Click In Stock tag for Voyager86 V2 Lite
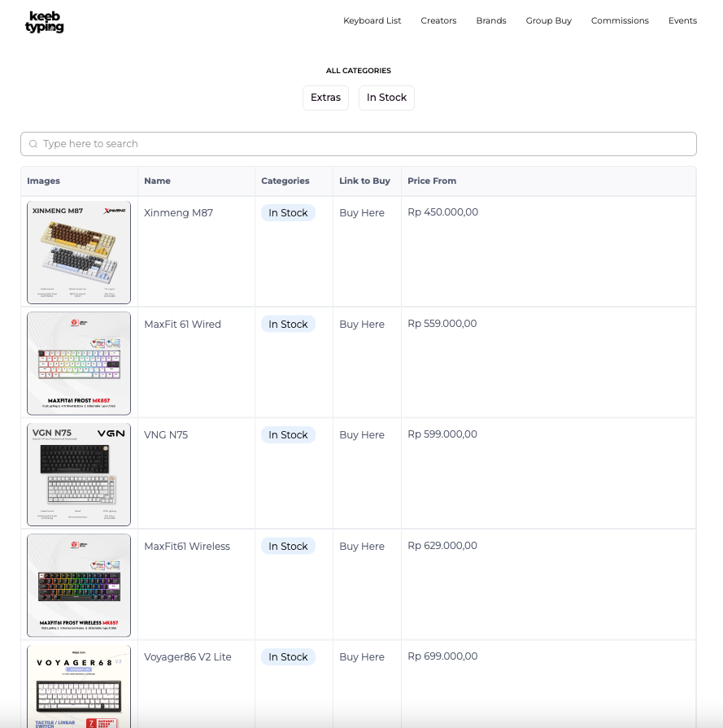The image size is (723, 728). (288, 657)
